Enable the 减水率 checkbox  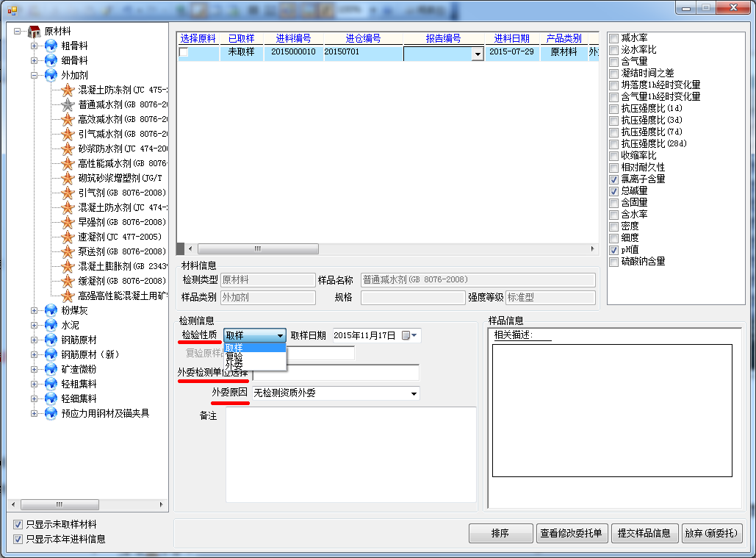(613, 37)
